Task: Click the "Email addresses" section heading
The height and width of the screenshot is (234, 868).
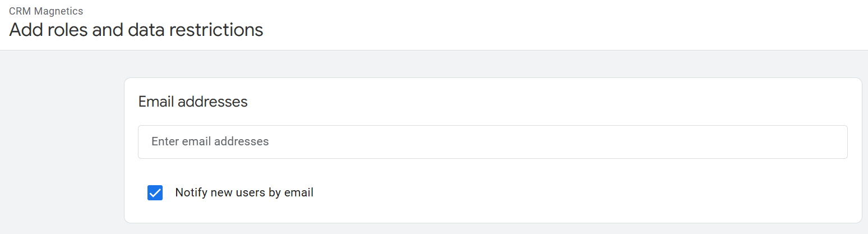Action: 193,102
